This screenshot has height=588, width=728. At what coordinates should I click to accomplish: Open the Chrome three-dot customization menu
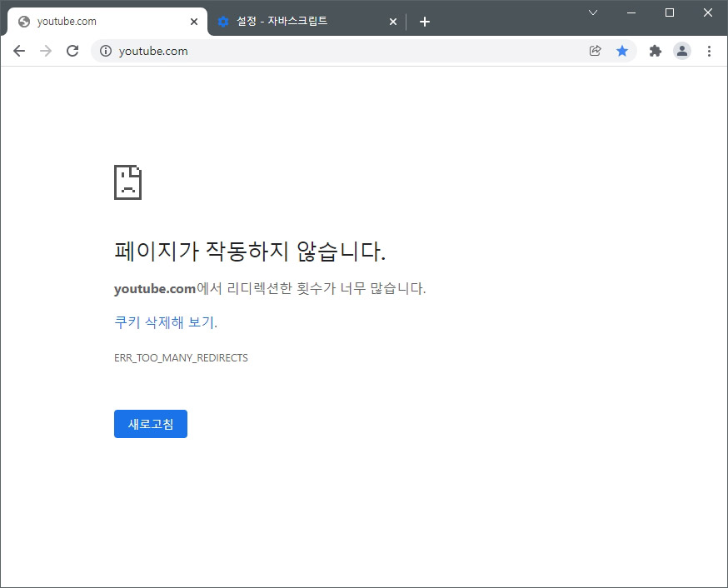[x=710, y=50]
